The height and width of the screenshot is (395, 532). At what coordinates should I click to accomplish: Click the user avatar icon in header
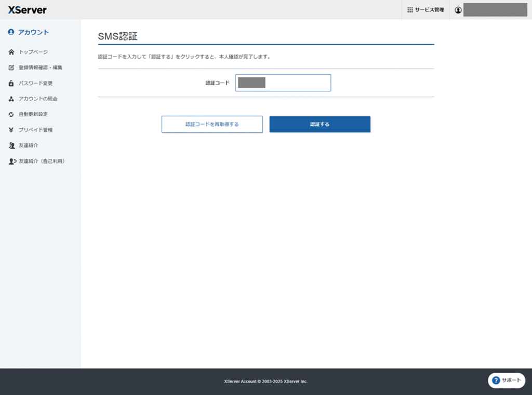458,10
